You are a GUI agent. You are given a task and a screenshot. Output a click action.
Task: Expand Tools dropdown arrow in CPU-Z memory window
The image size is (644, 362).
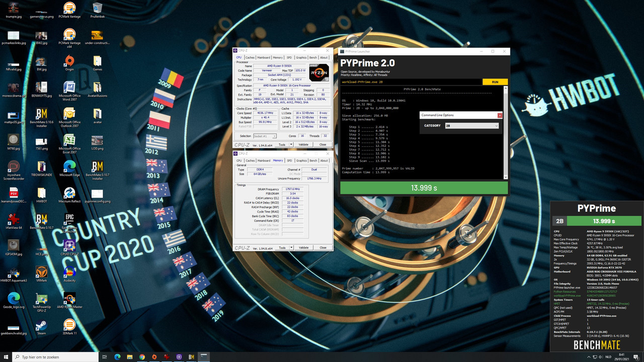pyautogui.click(x=290, y=247)
